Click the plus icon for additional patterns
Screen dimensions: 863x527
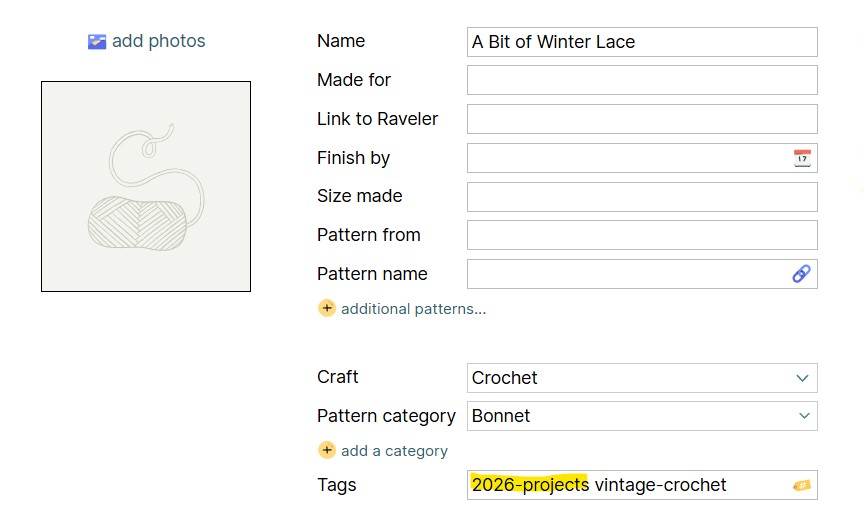point(327,308)
